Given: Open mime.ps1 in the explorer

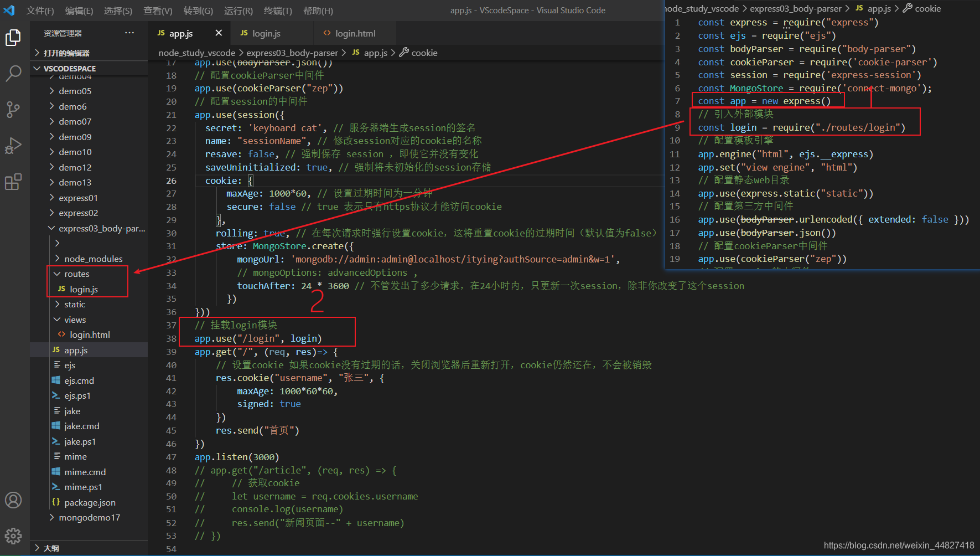Looking at the screenshot, I should [x=89, y=487].
